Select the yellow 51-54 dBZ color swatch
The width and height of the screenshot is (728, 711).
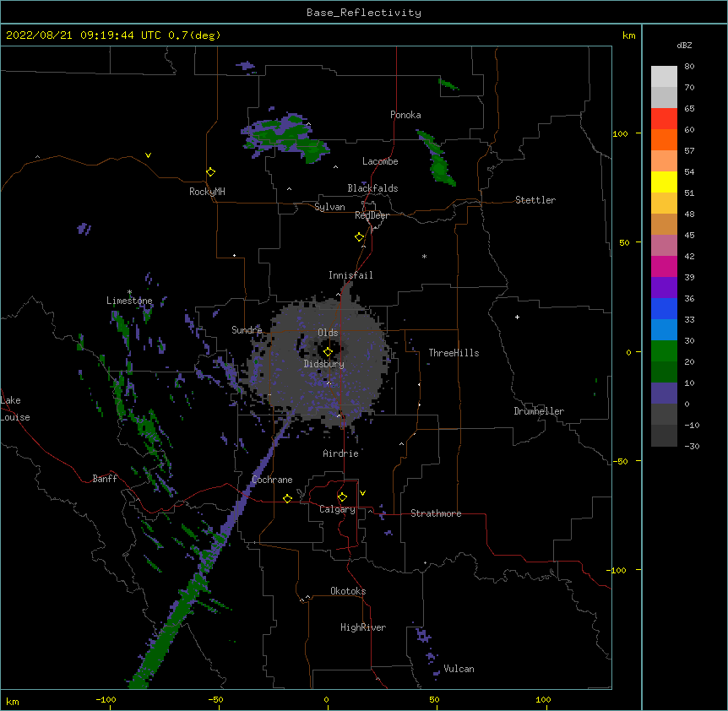coord(664,182)
